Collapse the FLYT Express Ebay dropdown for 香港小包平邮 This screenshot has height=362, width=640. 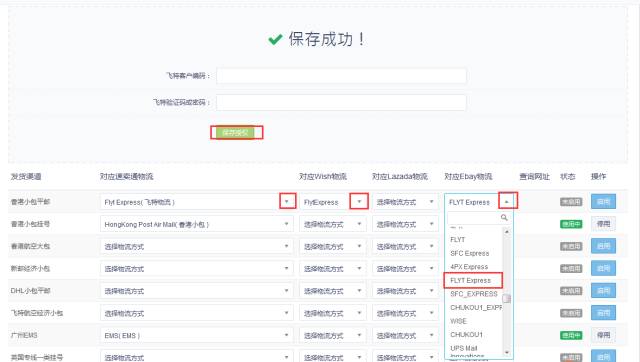click(479, 202)
